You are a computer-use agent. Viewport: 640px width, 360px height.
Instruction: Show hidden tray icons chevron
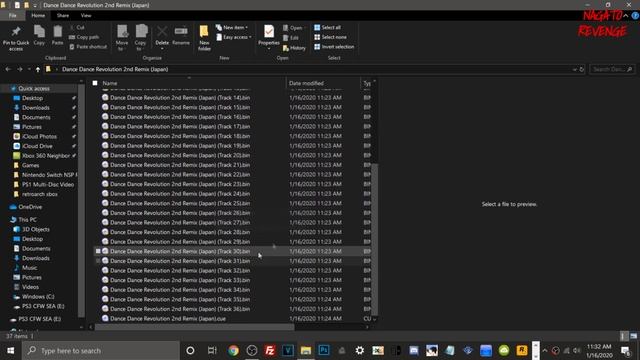[544, 351]
